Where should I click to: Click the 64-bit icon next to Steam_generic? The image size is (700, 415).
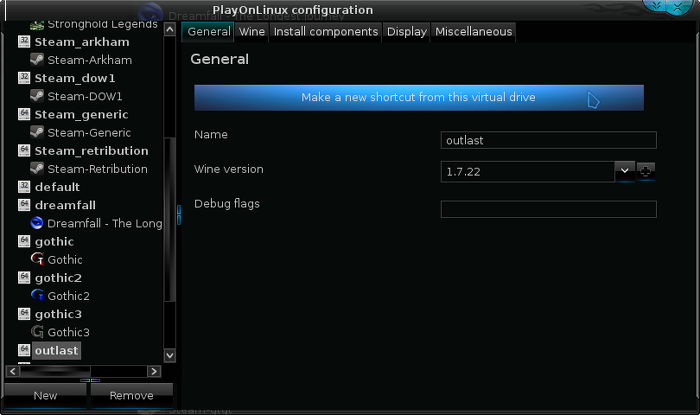pyautogui.click(x=24, y=114)
